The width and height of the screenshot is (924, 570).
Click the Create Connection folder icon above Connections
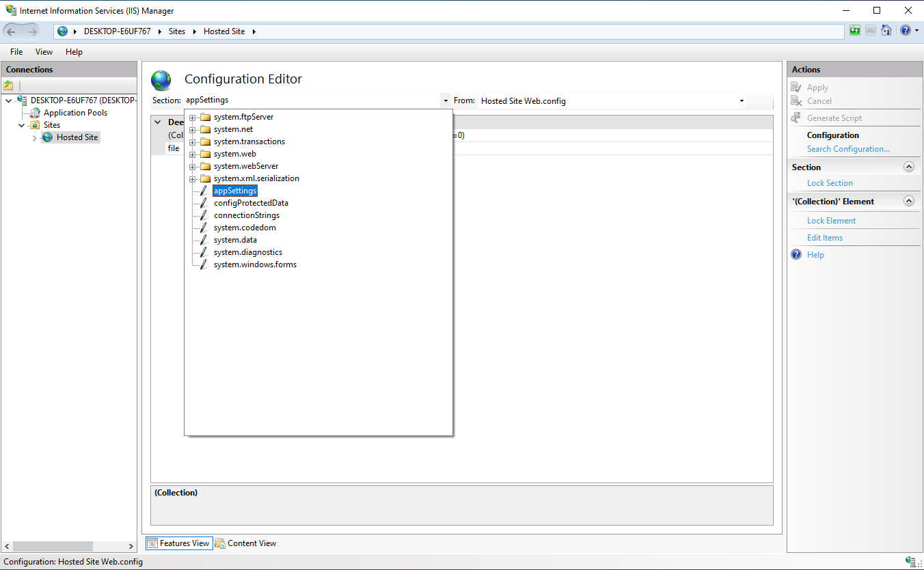10,85
